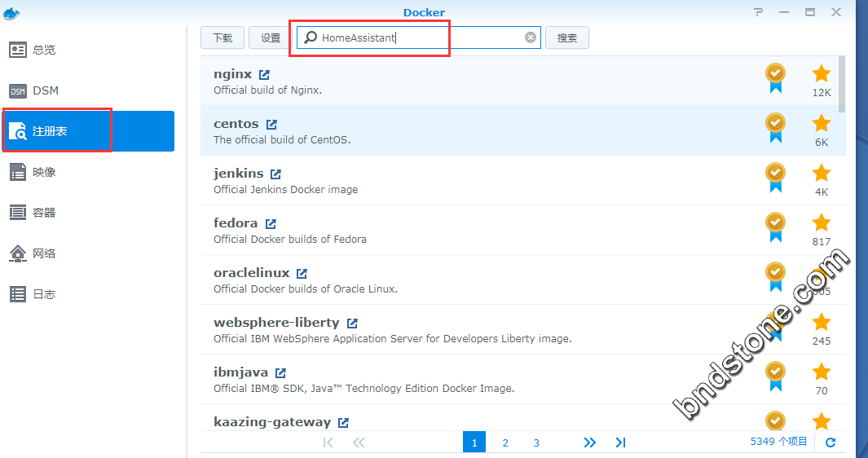
Task: Select current page 1 button
Action: pos(474,443)
